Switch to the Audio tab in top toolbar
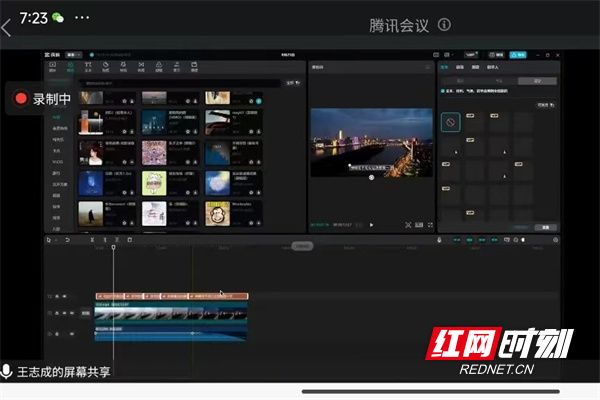Viewport: 600px width, 400px height. click(70, 68)
